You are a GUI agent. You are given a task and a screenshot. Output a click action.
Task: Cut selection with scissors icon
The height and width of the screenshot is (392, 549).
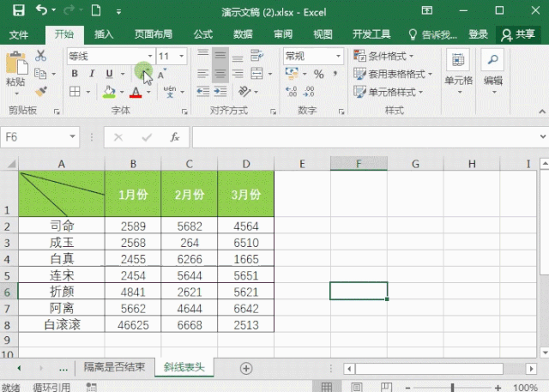(40, 55)
